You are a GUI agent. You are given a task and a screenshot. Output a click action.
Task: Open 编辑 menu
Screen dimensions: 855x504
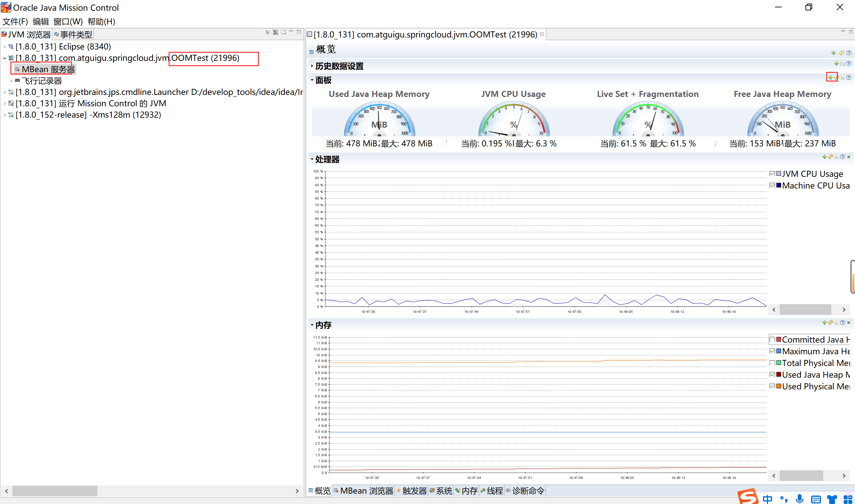(41, 22)
